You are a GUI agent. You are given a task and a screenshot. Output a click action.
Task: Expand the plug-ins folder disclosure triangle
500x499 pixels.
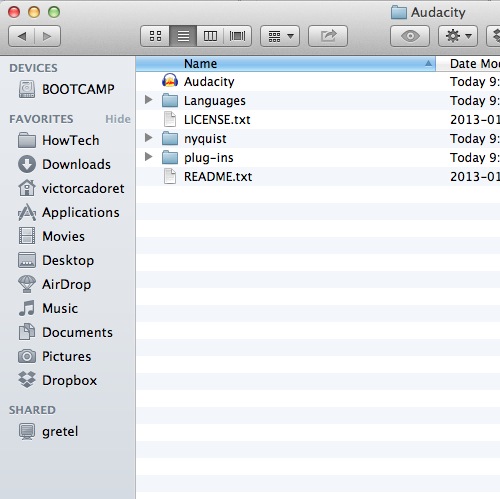148,157
